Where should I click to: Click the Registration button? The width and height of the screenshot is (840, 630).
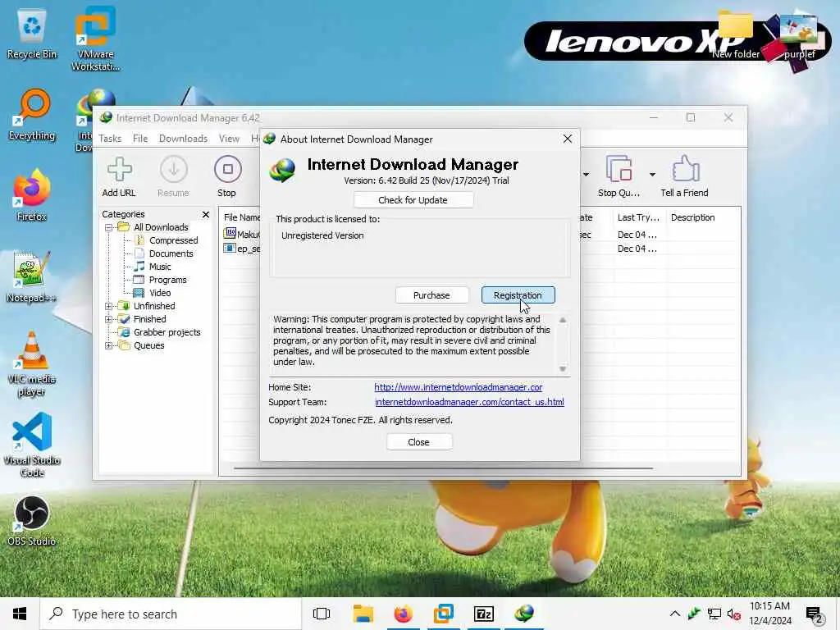click(518, 295)
